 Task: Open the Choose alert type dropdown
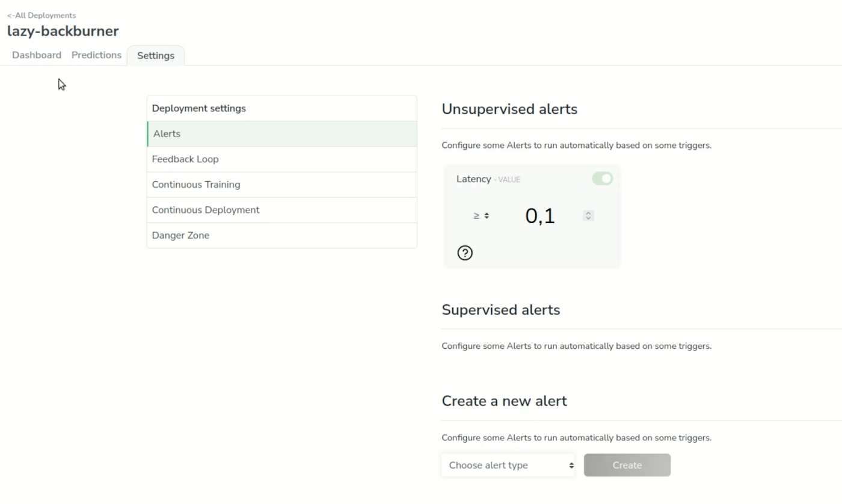coord(508,465)
